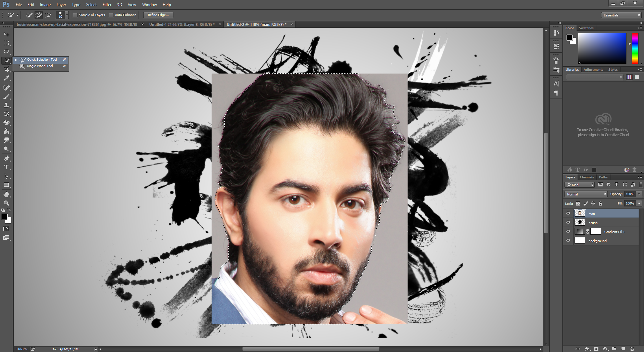Switch to the Channels tab
The height and width of the screenshot is (352, 644).
click(587, 177)
